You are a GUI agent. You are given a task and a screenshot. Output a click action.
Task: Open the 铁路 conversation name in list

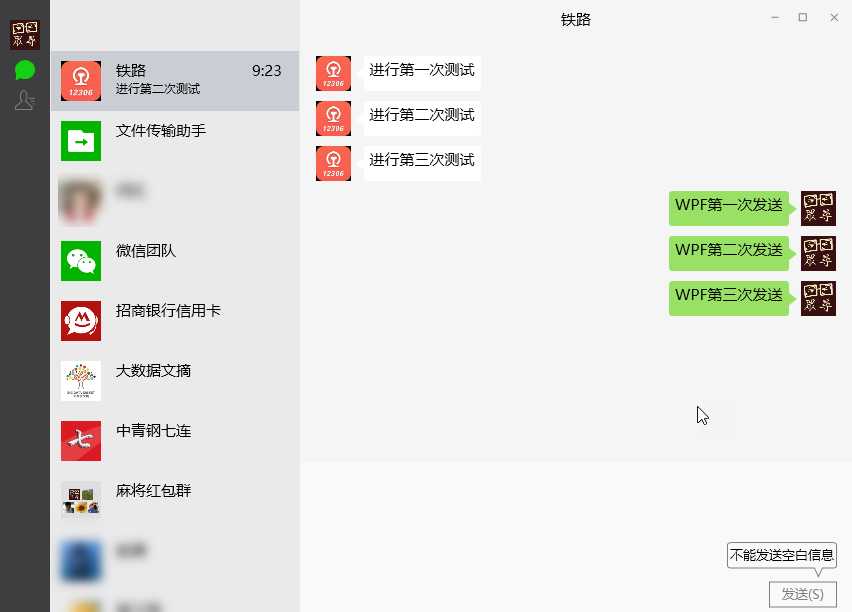tap(131, 71)
